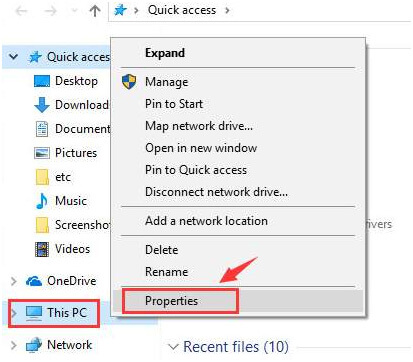Click the Documents page icon
Image resolution: width=413 pixels, height=362 pixels.
click(x=42, y=129)
